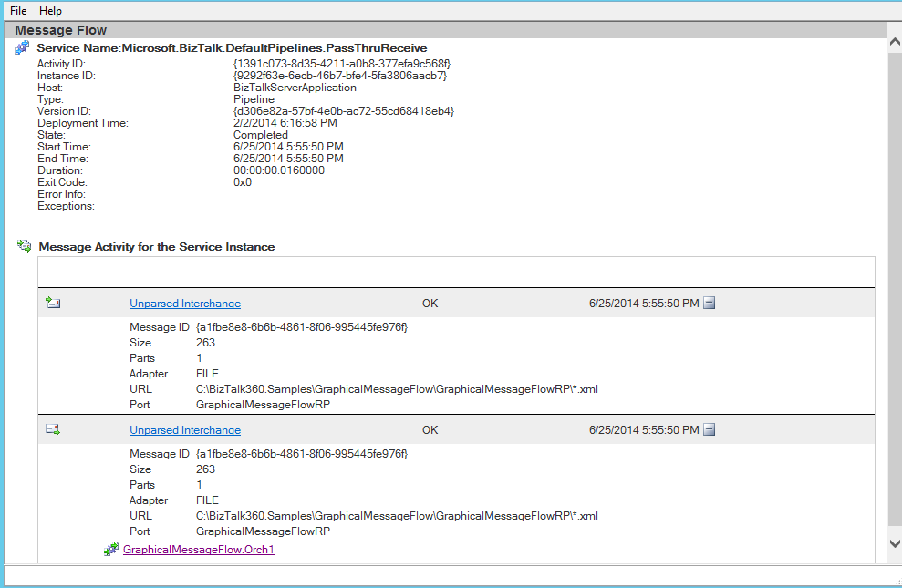Click the orchestration icon beside GraphicalMessageFlow.Orch1
The height and width of the screenshot is (588, 902).
(x=111, y=550)
